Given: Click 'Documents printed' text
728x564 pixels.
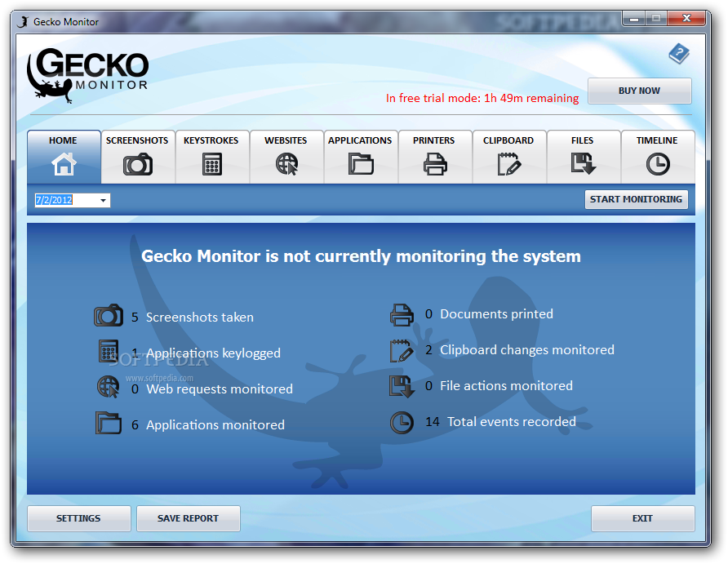Looking at the screenshot, I should 497,313.
